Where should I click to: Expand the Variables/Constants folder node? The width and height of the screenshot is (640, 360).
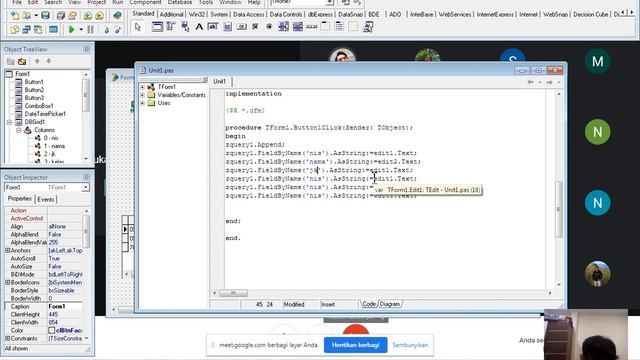142,95
